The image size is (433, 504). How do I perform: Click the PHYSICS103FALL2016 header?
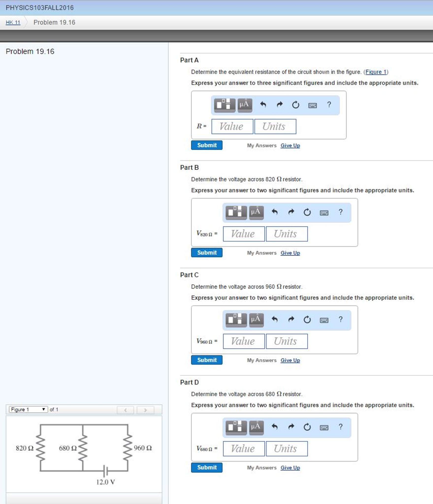(x=39, y=8)
